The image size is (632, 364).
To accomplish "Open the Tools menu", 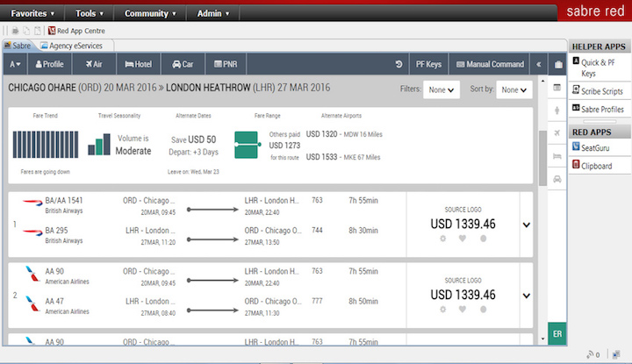I will pos(89,13).
